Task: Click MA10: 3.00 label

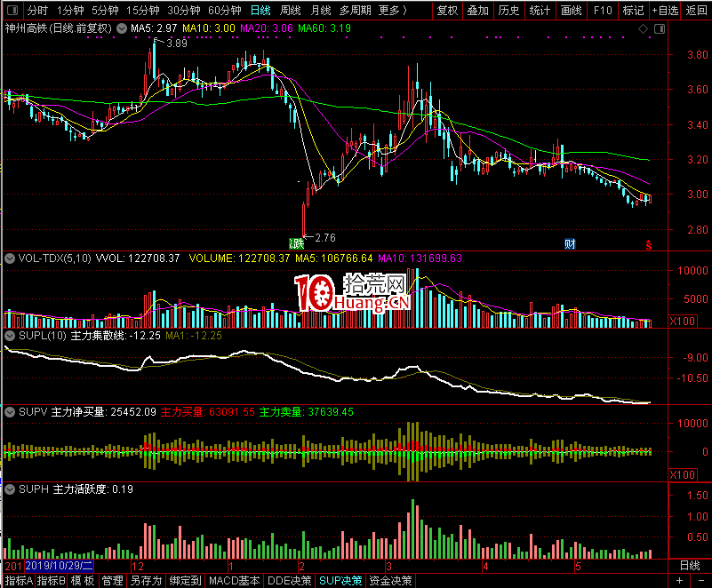Action: (209, 28)
